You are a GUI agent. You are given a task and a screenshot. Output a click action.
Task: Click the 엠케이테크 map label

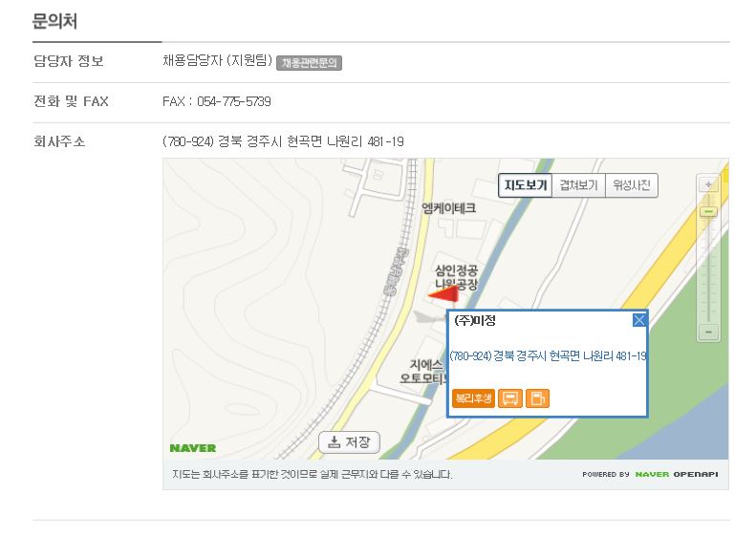click(449, 208)
